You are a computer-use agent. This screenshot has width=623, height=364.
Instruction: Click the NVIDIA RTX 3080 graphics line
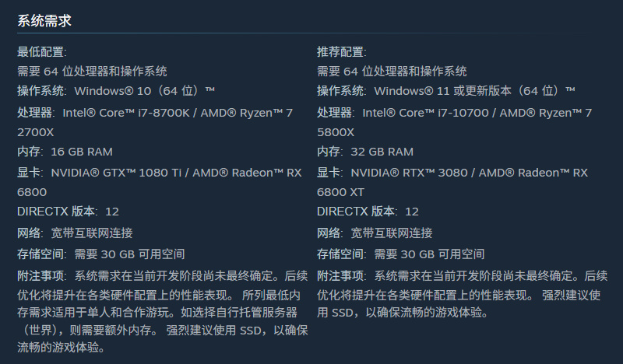pyautogui.click(x=452, y=172)
